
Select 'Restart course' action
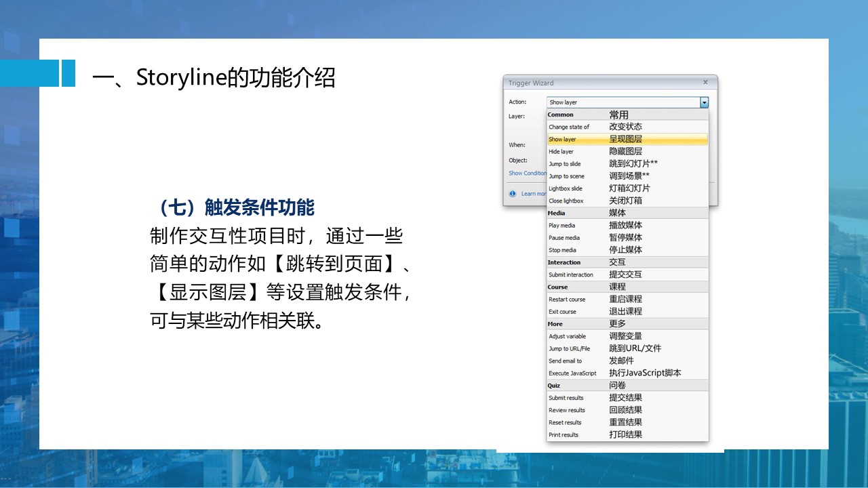pos(567,300)
